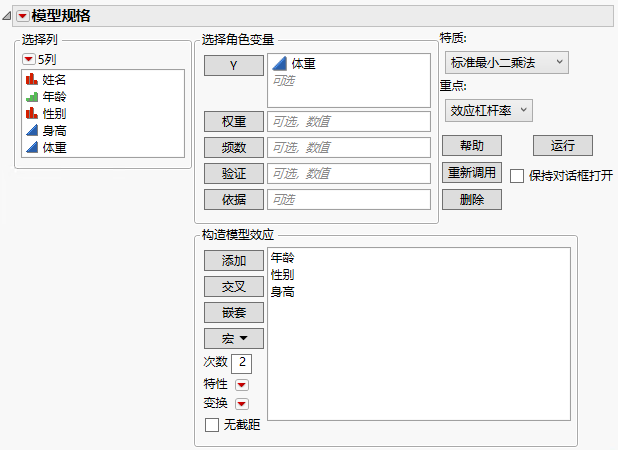This screenshot has height=450, width=618.
Task: Click the nominal icon beside 姓名
Action: click(x=32, y=79)
